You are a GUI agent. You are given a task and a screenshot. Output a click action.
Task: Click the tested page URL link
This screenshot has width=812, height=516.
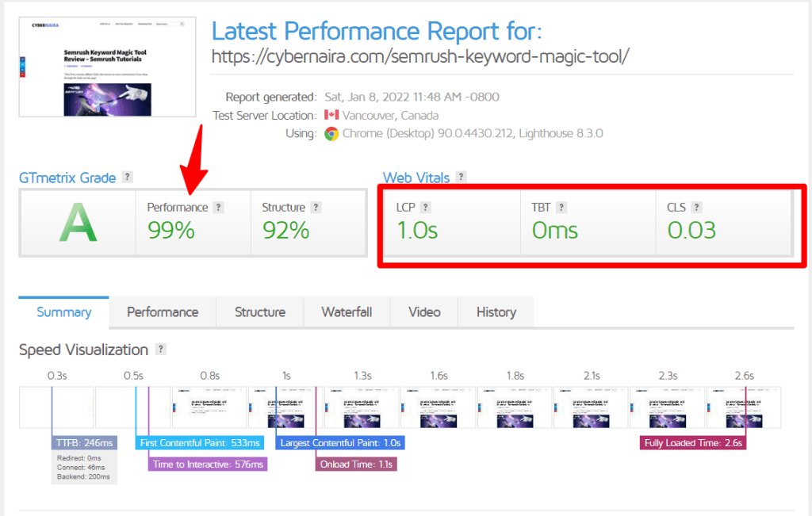coord(420,56)
